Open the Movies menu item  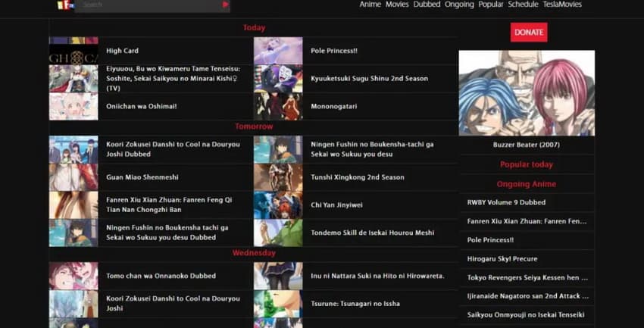pyautogui.click(x=397, y=5)
